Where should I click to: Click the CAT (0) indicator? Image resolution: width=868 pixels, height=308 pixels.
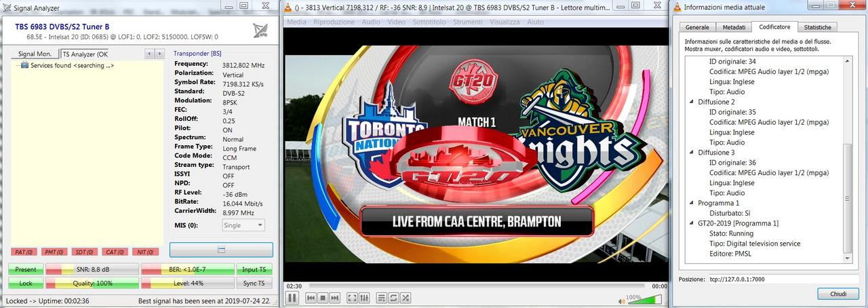[115, 252]
